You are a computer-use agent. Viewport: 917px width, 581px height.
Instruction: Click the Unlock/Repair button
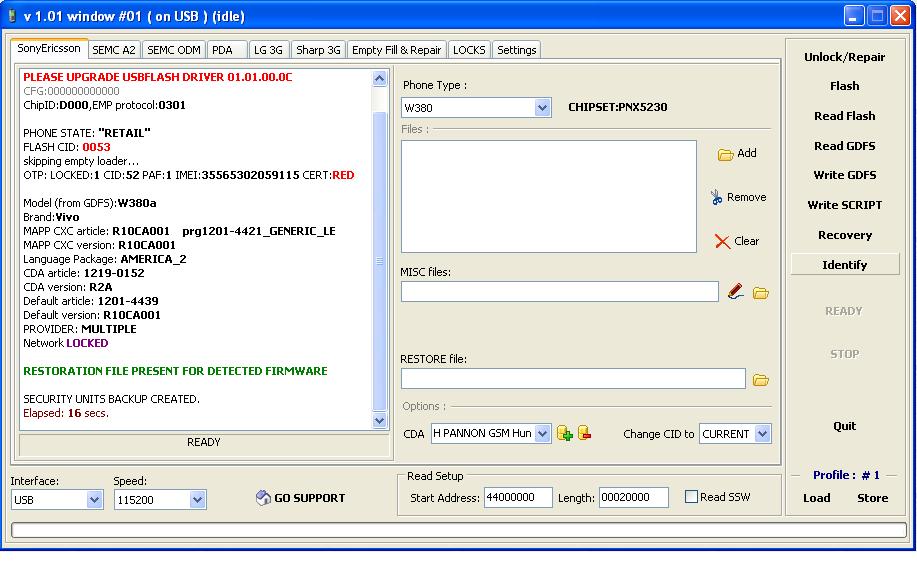(x=844, y=57)
